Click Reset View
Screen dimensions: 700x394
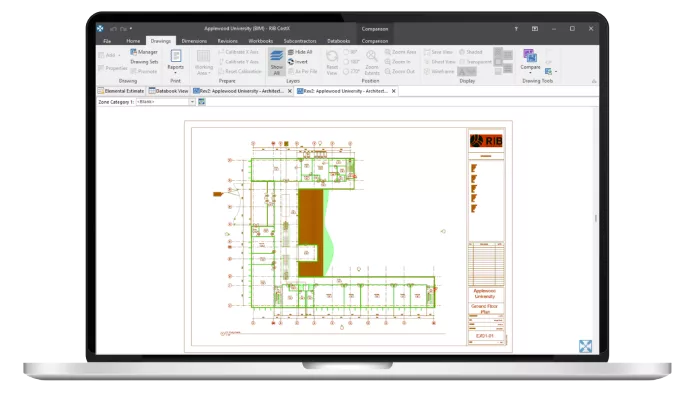pyautogui.click(x=332, y=62)
